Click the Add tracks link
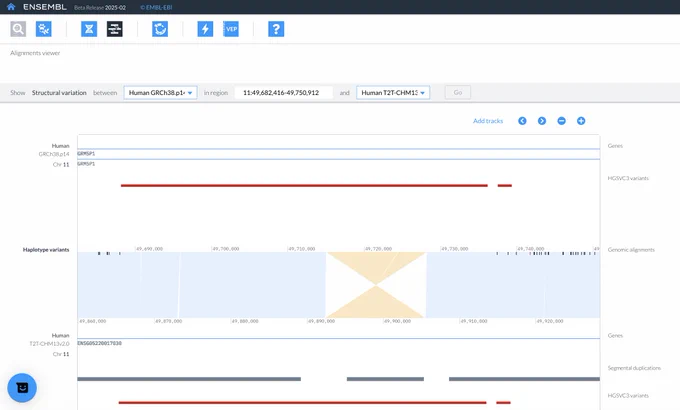The image size is (680, 410). tap(488, 121)
